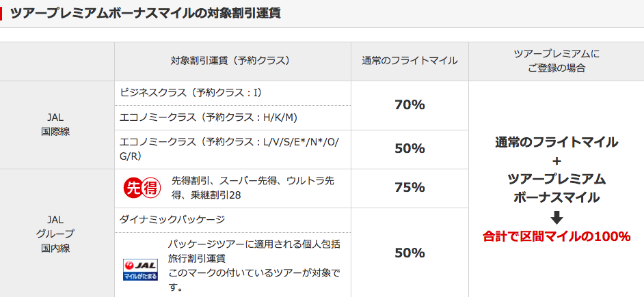Image resolution: width=644 pixels, height=297 pixels.
Task: Click the ツアープレミアムにご登録の場合 header cell
Action: pos(556,61)
